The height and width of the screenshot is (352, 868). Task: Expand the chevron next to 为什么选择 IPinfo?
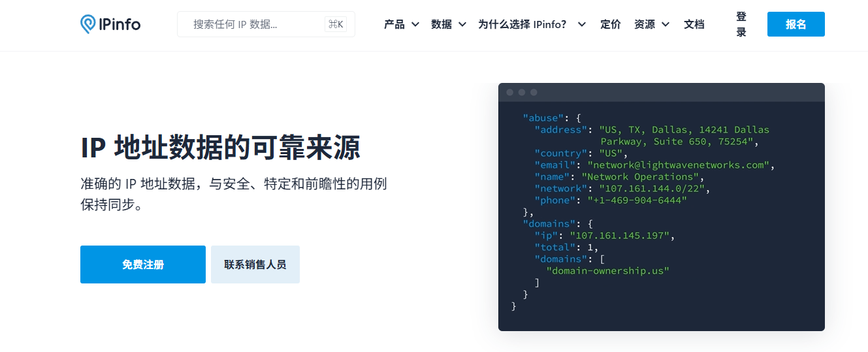coord(581,25)
